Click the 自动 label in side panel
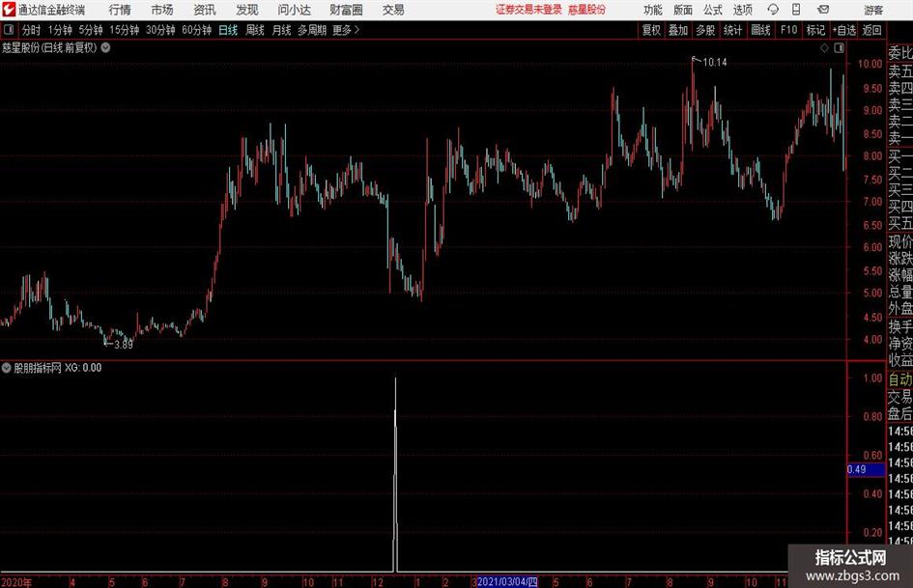The image size is (913, 588). 900,379
